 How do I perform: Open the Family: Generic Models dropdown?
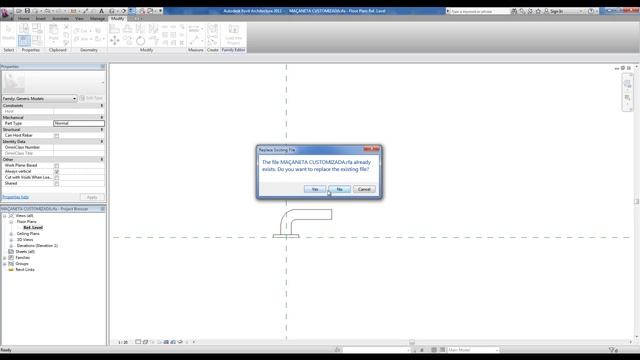pyautogui.click(x=39, y=98)
